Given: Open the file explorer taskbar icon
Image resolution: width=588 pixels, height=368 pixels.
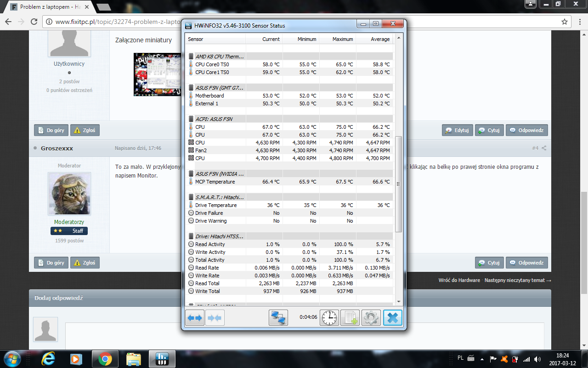Looking at the screenshot, I should (x=133, y=359).
